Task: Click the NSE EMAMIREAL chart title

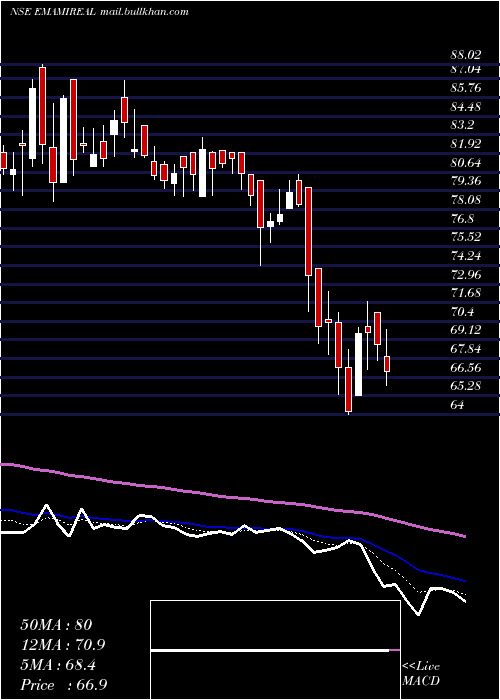Action: click(53, 12)
